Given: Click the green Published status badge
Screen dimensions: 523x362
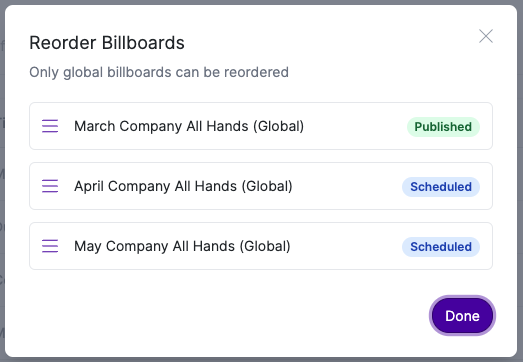Looking at the screenshot, I should point(443,127).
